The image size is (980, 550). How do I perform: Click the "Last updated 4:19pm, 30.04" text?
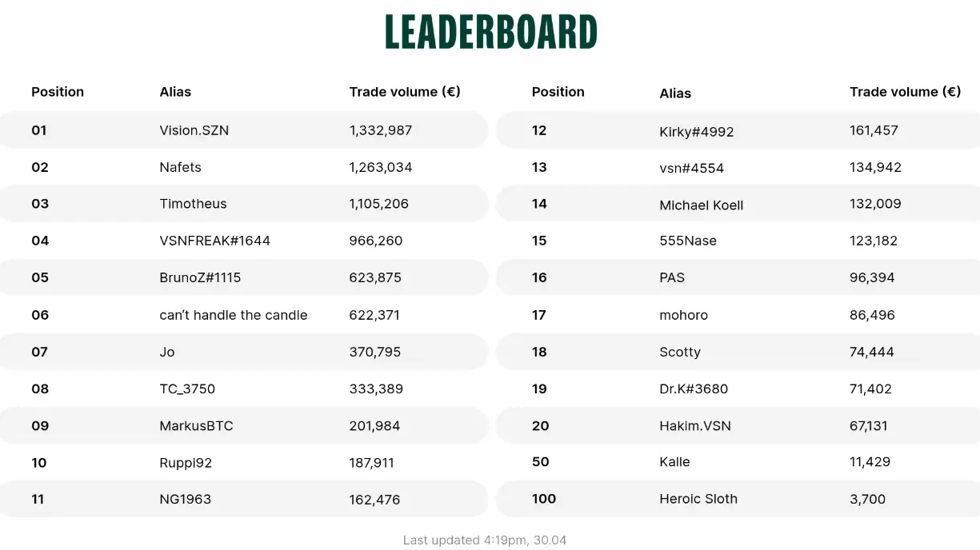click(485, 540)
